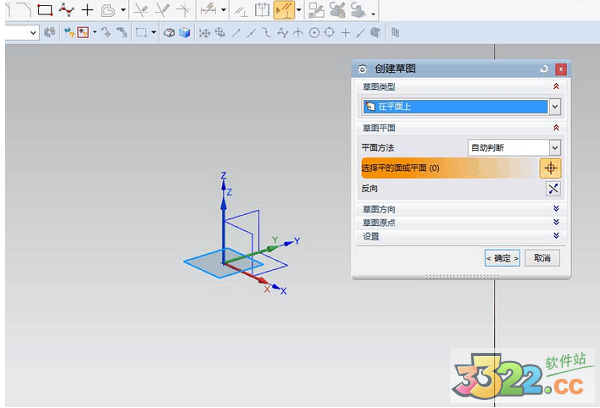Collapse the 草图类型 section

pyautogui.click(x=555, y=87)
